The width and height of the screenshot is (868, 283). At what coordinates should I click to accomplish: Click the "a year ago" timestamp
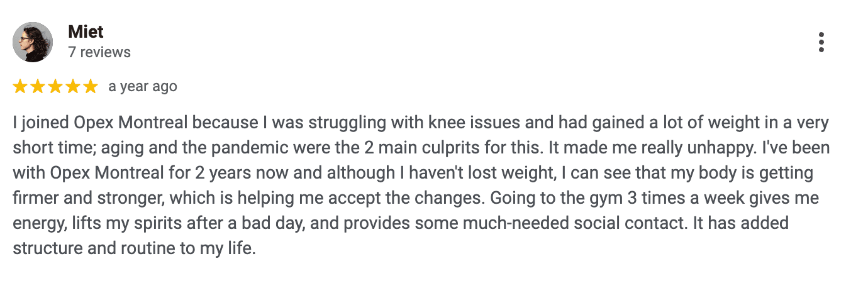point(143,87)
